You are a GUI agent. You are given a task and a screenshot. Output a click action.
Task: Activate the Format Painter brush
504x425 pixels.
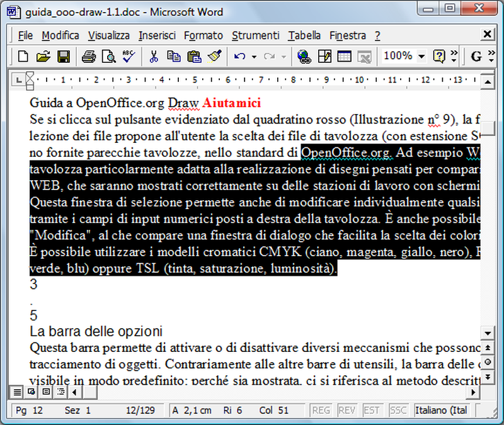click(214, 57)
